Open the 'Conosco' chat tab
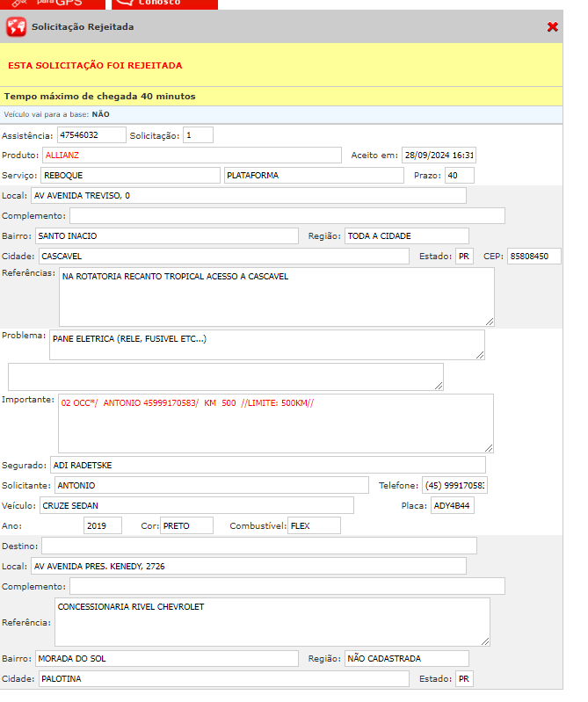Screen dimensions: 588x702 click(161, 4)
